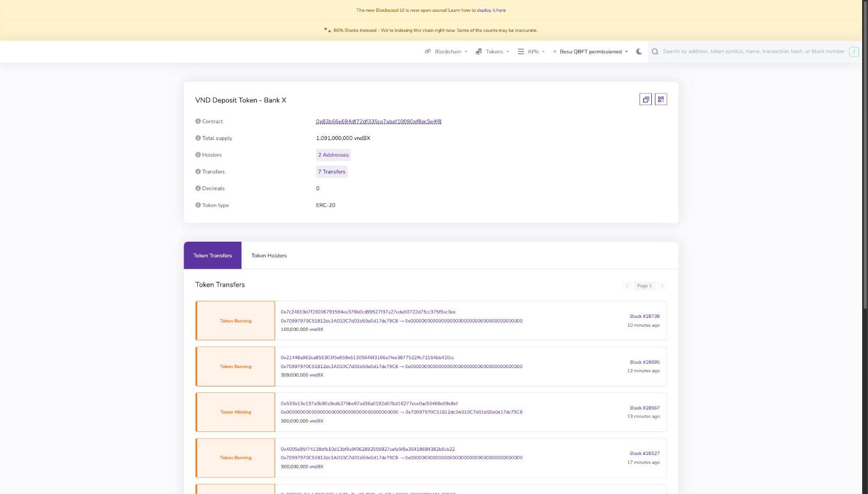Open Block #28738 link
The height and width of the screenshot is (494, 868).
(645, 316)
